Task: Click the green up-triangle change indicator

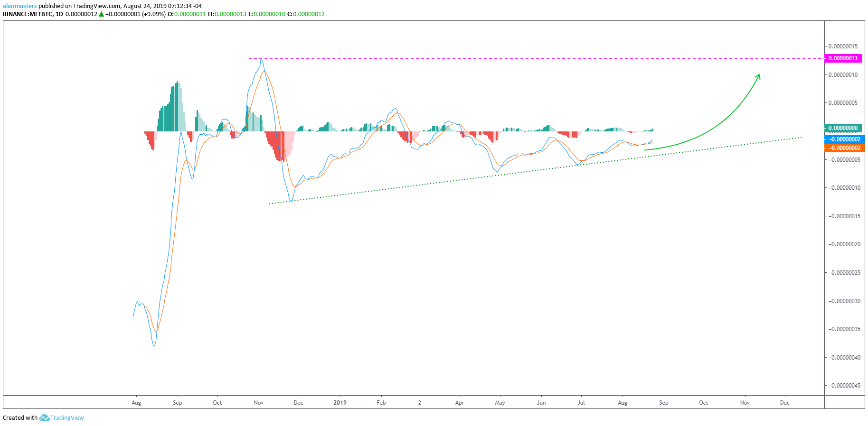Action: click(x=101, y=14)
